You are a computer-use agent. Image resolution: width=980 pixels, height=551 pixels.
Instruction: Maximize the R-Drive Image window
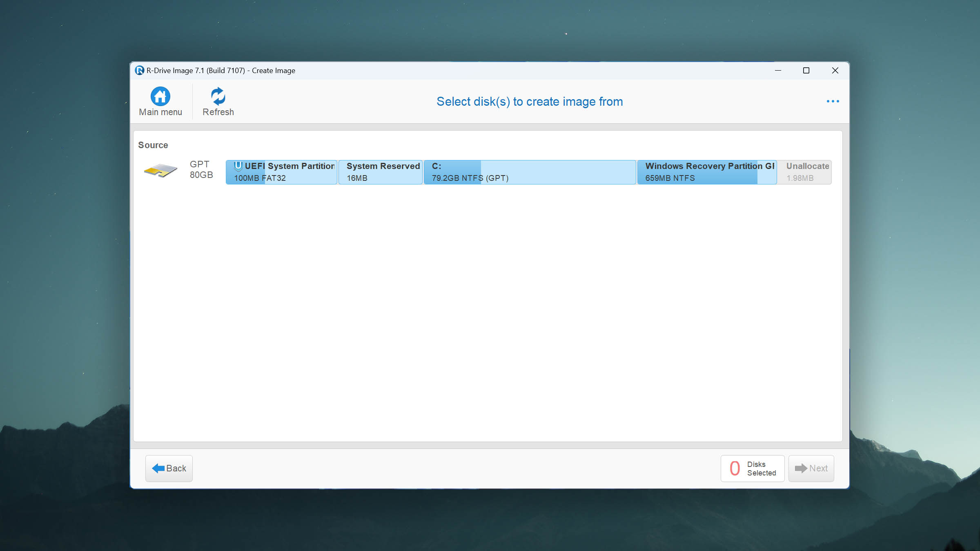coord(806,71)
